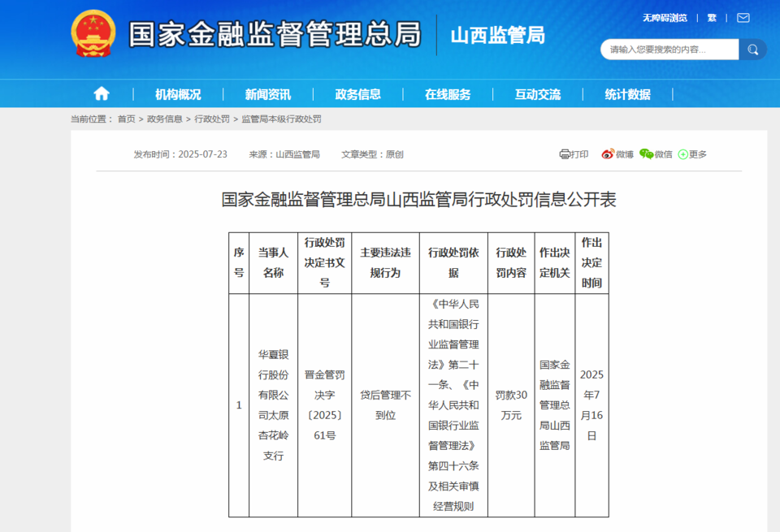780x532 pixels.
Task: Focus the search input field
Action: (669, 50)
